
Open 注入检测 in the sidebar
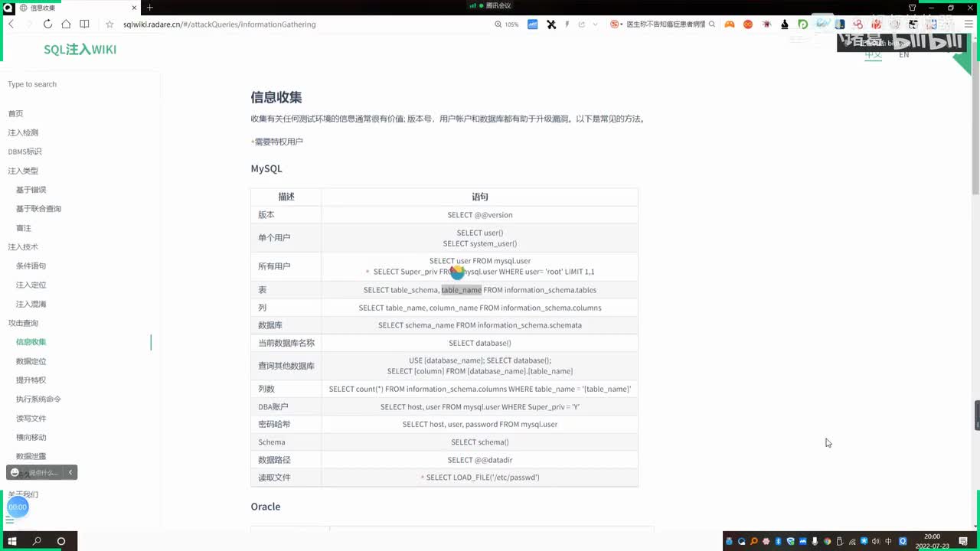point(23,132)
